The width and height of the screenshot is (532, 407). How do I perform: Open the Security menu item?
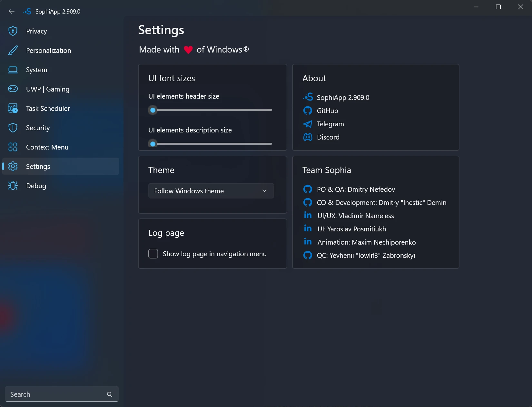click(61, 128)
